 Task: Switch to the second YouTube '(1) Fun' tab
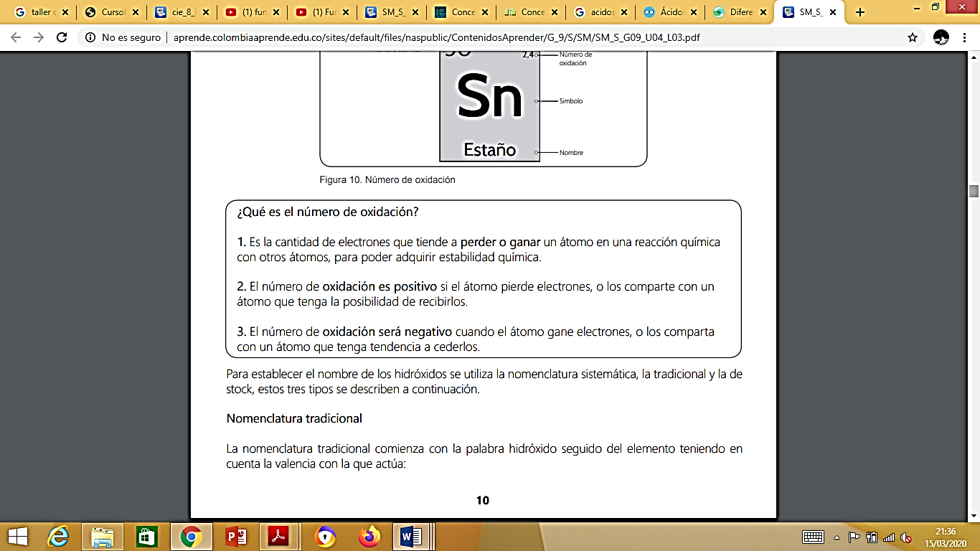(323, 12)
